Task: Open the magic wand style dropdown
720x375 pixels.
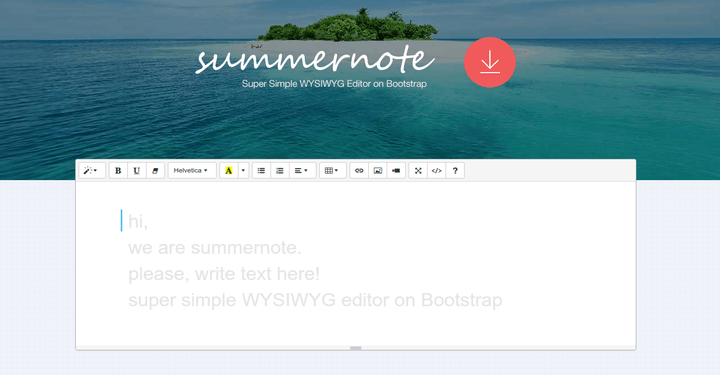Action: 92,170
